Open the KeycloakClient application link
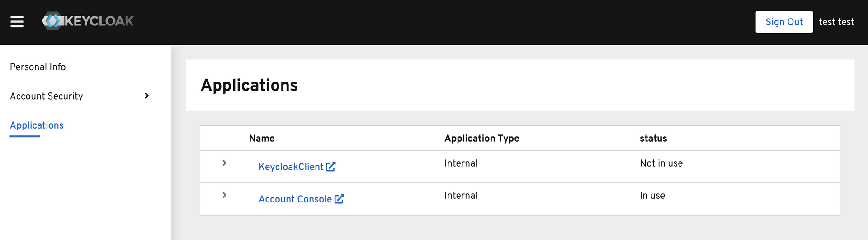The width and height of the screenshot is (868, 240). tap(291, 167)
